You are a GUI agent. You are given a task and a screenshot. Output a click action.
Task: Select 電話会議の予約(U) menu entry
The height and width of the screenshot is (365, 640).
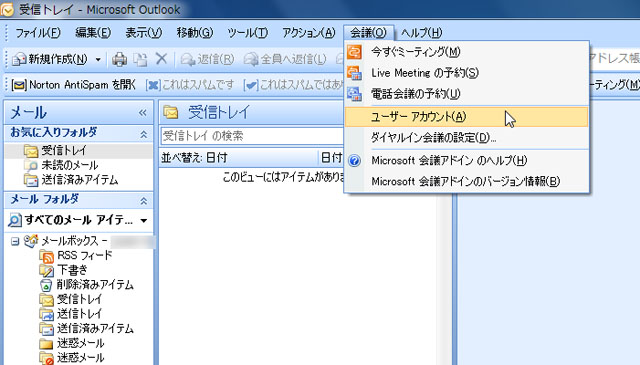[467, 94]
